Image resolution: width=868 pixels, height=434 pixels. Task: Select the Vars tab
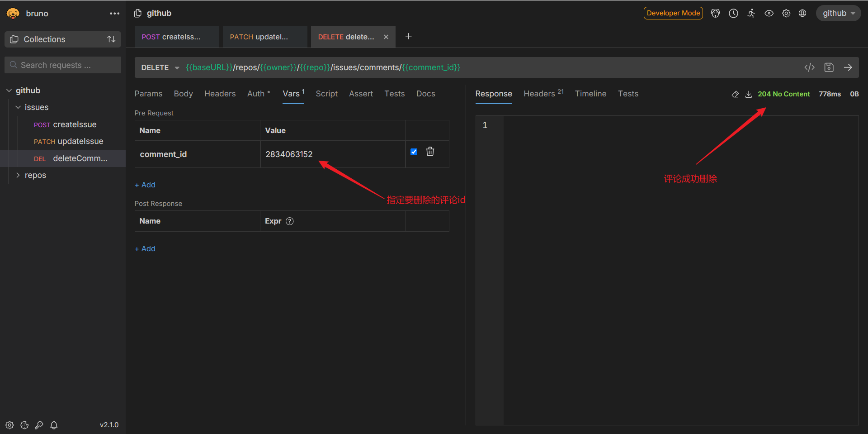tap(293, 94)
